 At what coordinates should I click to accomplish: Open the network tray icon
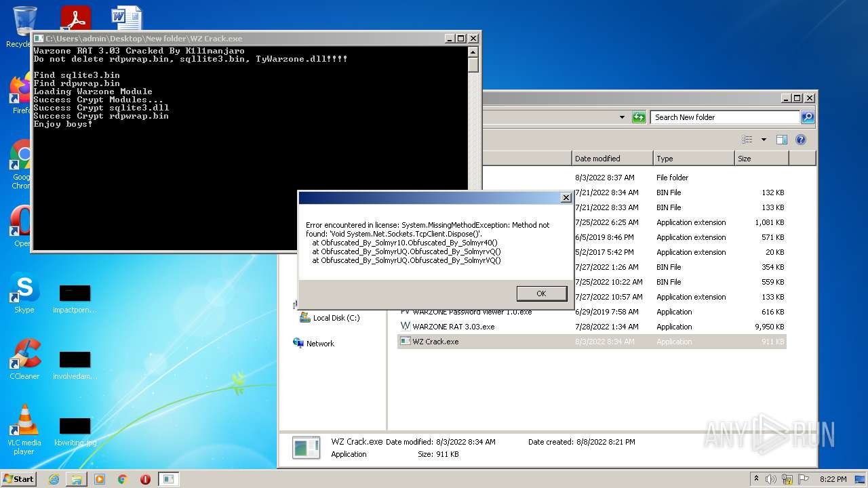click(787, 479)
